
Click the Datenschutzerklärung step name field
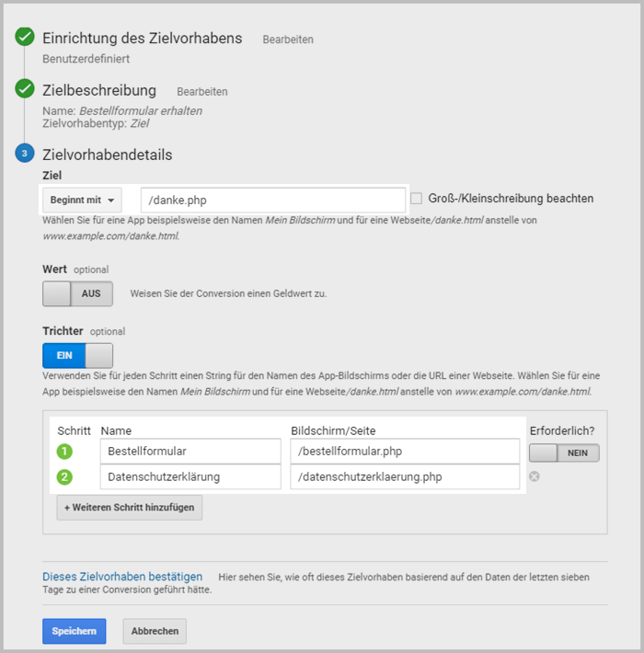(x=190, y=476)
